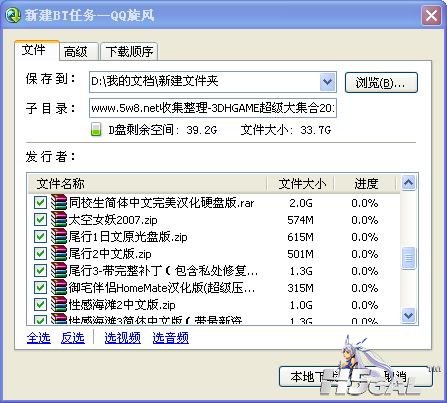Click the 1.0G size value
Image resolution: width=447 pixels, height=403 pixels.
pyautogui.click(x=300, y=305)
